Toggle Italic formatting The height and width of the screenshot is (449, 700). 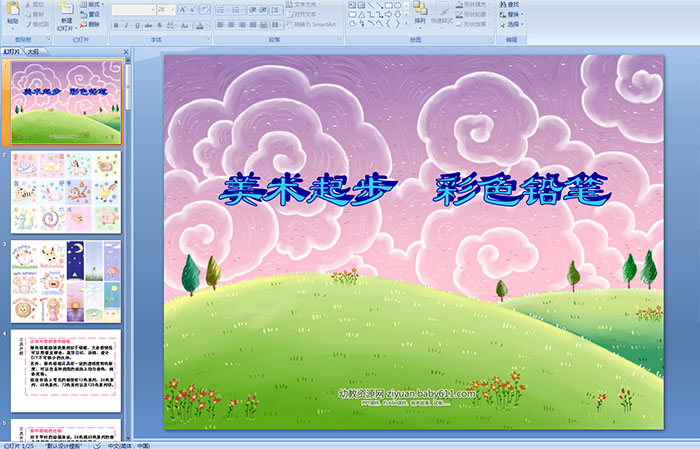[126, 25]
